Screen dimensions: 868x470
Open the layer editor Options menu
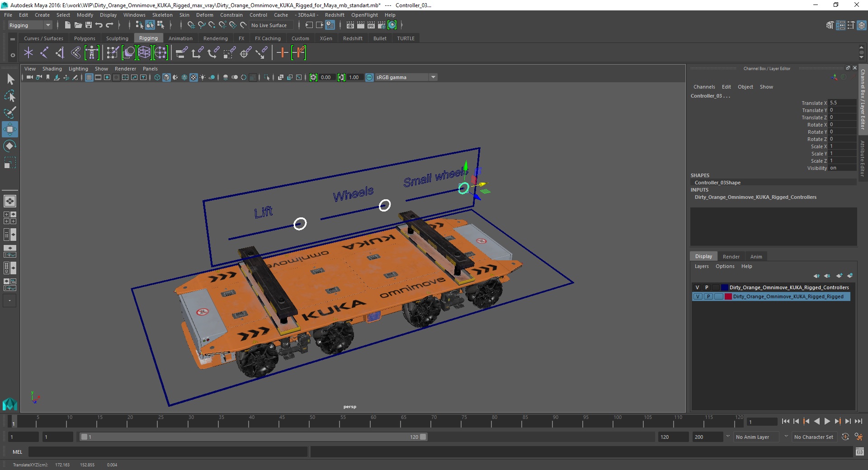click(725, 266)
